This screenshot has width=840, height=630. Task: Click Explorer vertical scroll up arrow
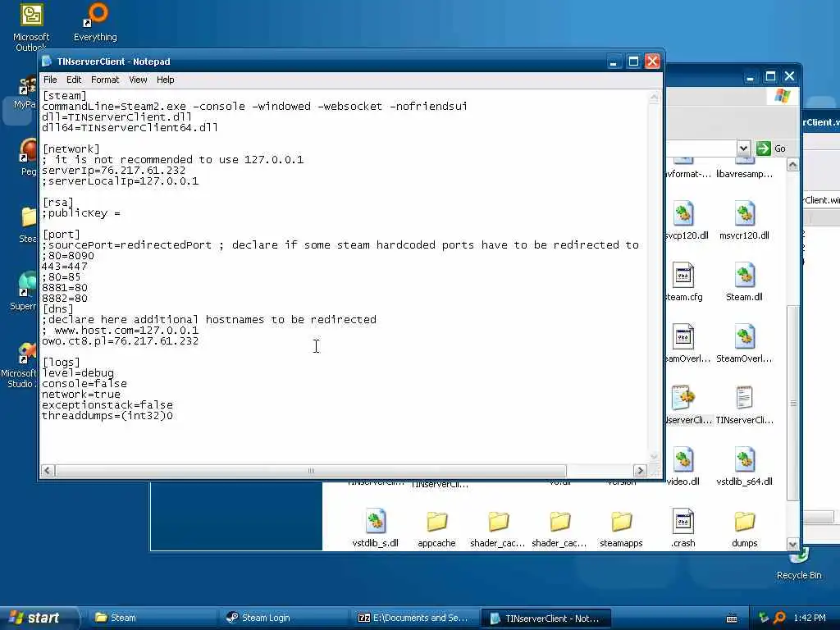[792, 164]
